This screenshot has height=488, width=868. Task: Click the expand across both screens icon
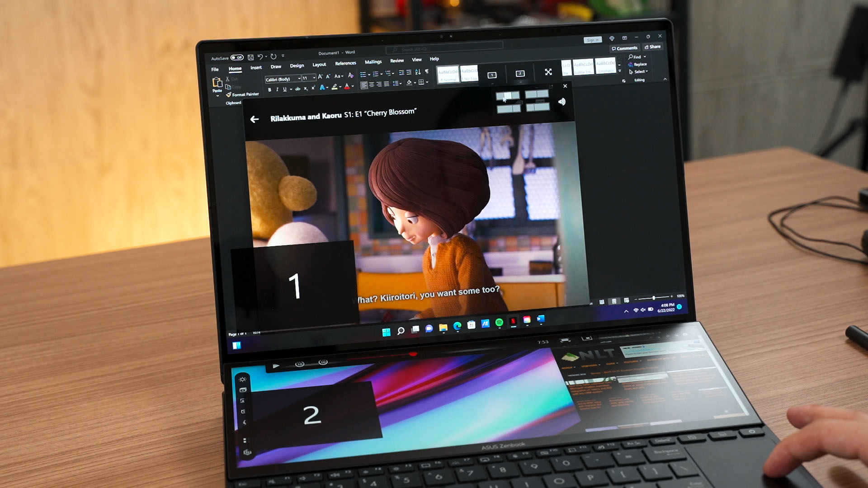pos(548,72)
